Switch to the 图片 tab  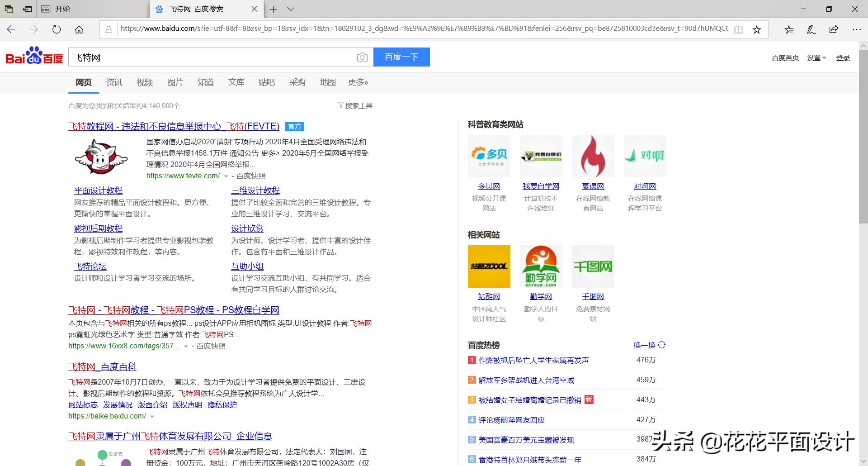click(x=175, y=82)
